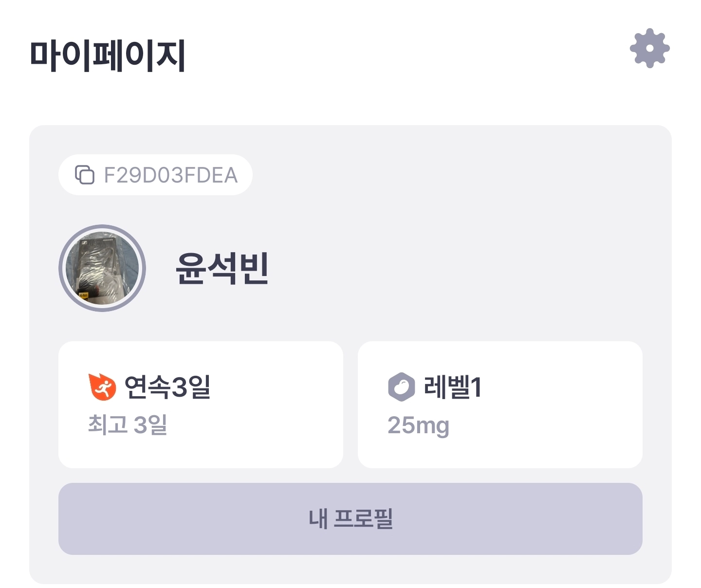Tap the 연속3일 streak label
701x588 pixels.
(x=167, y=387)
